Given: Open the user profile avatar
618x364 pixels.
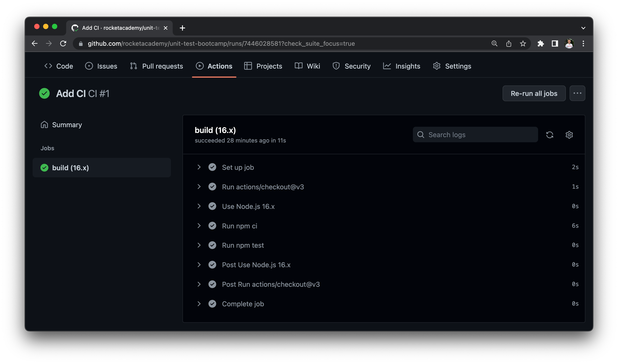Looking at the screenshot, I should pyautogui.click(x=569, y=43).
